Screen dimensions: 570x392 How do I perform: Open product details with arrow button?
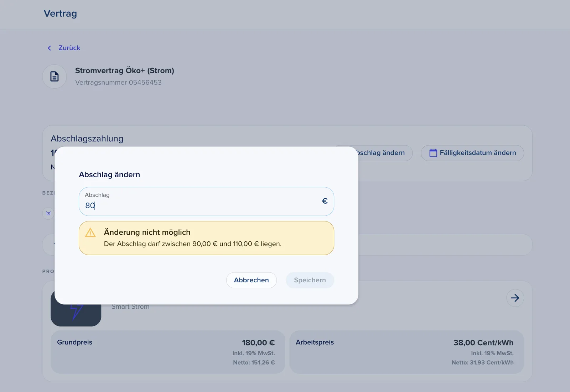tap(515, 298)
